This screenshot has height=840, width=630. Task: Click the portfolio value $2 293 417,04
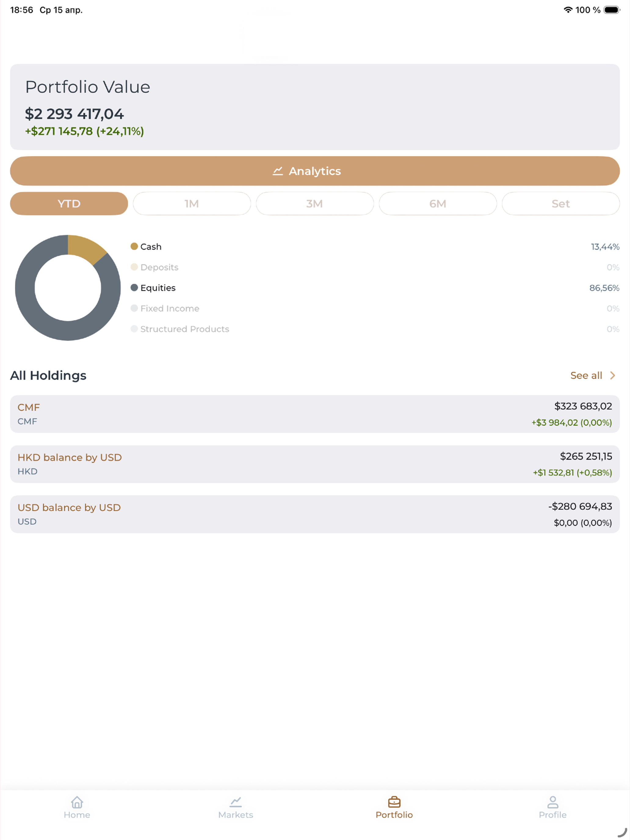click(74, 114)
